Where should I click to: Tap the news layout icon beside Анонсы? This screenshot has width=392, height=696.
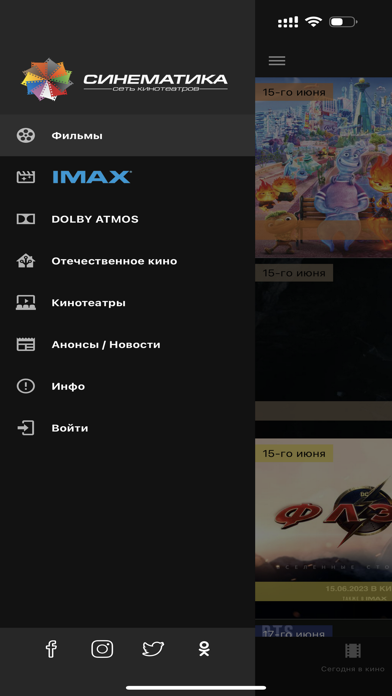point(26,344)
